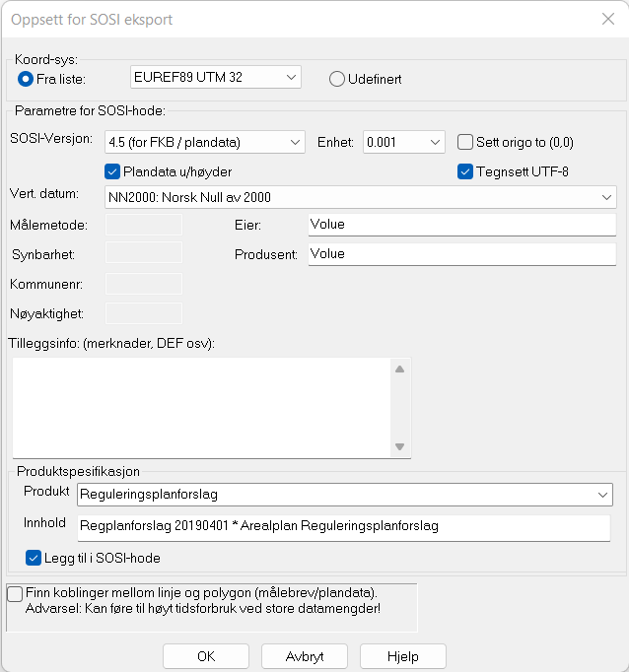This screenshot has height=672, width=629.
Task: Close the Oppsett for SOSI eksport dialog
Action: (x=607, y=19)
